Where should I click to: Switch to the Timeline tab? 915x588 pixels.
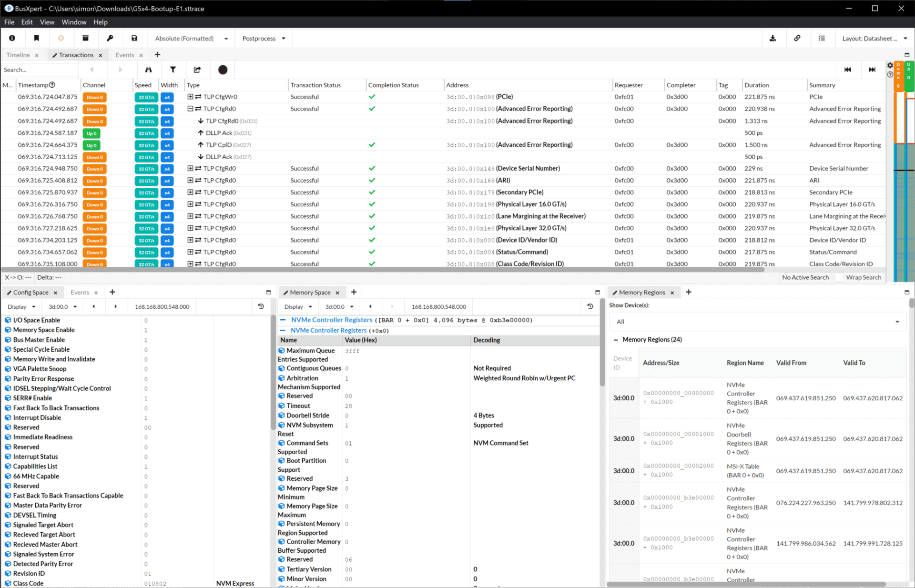pos(18,55)
